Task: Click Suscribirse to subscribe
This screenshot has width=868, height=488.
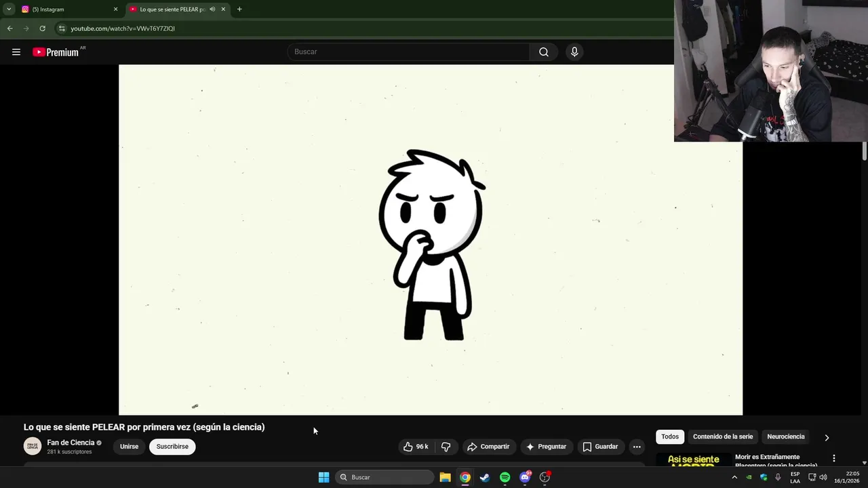Action: pos(172,447)
